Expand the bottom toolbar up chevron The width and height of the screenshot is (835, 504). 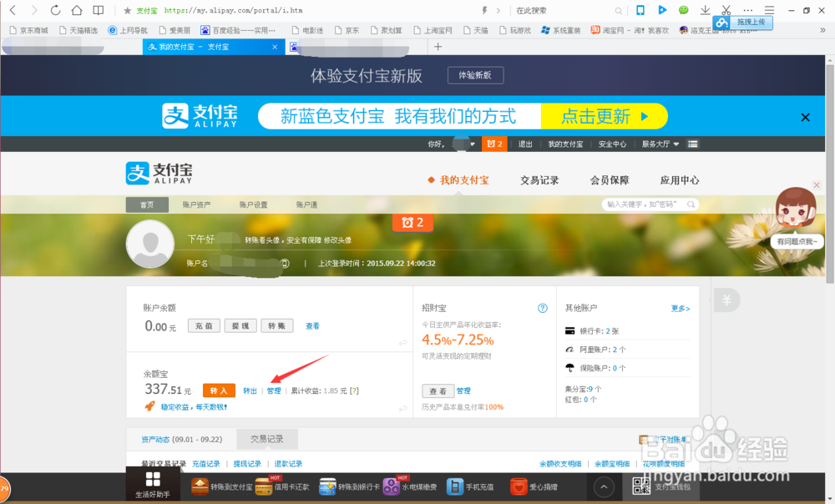pos(604,486)
